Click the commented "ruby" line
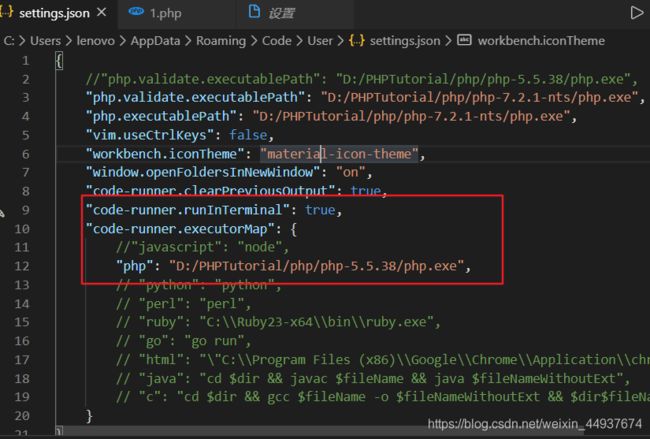The height and width of the screenshot is (439, 650). [x=278, y=322]
